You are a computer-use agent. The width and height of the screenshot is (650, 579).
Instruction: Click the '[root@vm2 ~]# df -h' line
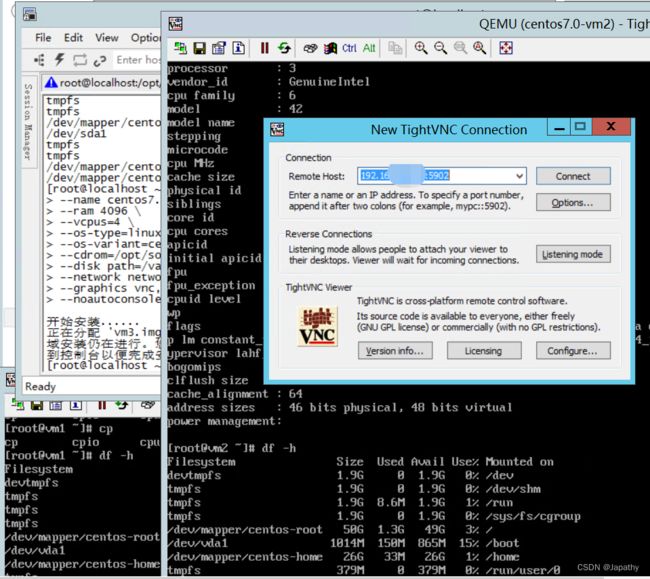(x=232, y=448)
